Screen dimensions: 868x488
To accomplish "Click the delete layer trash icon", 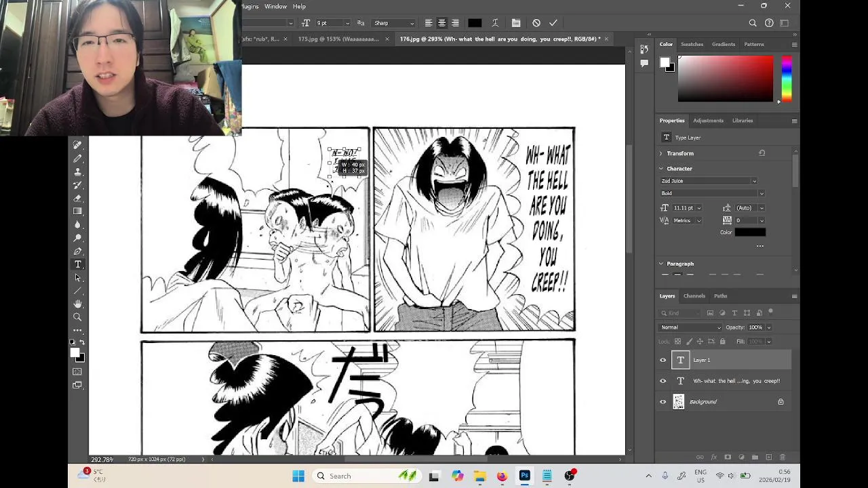I will 782,457.
